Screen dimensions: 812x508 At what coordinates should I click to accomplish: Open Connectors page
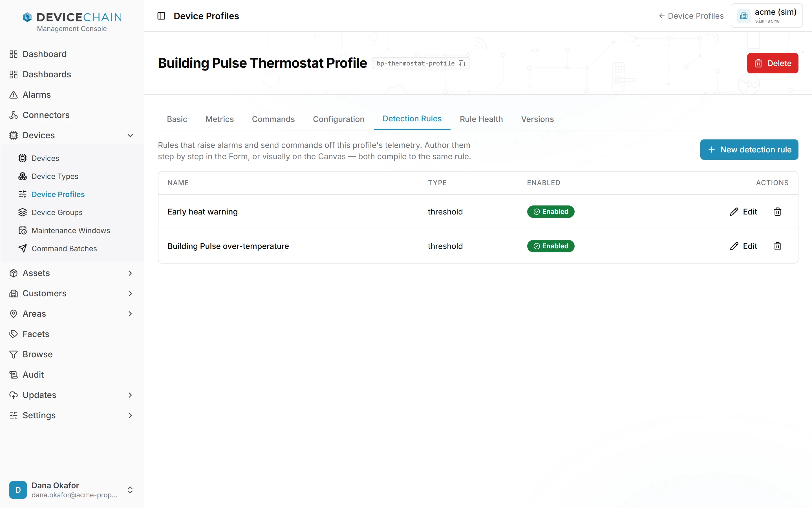coord(46,115)
